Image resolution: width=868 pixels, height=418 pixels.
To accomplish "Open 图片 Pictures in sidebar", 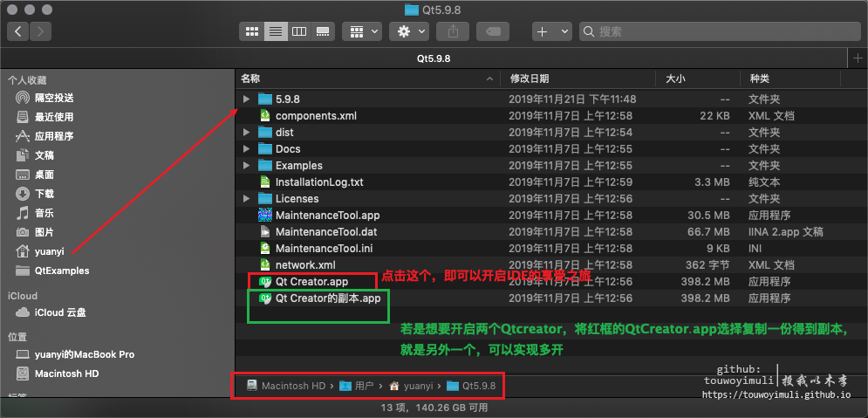I will (x=36, y=232).
